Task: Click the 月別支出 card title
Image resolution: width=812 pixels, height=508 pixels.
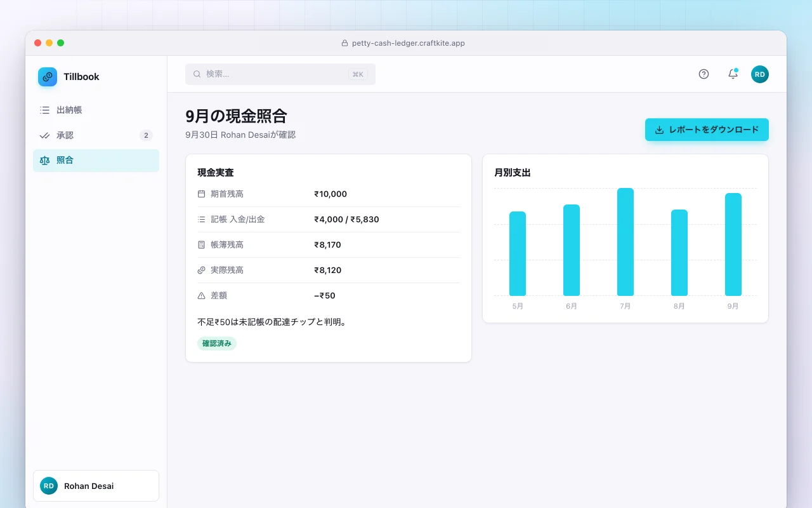Action: point(513,172)
